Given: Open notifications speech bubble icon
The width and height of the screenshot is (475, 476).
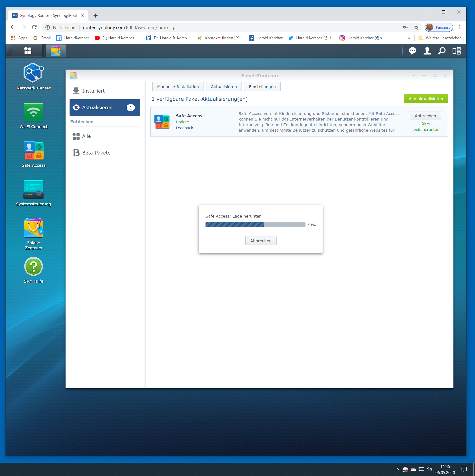Looking at the screenshot, I should point(412,51).
